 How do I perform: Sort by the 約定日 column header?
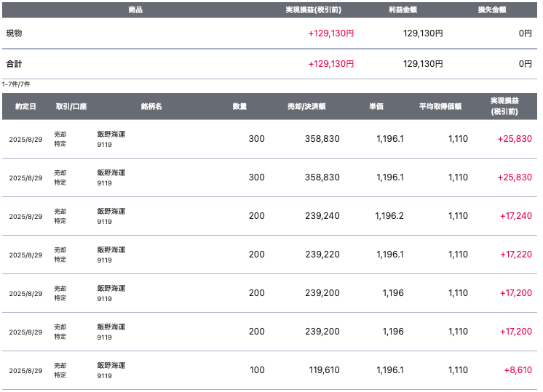pyautogui.click(x=25, y=107)
